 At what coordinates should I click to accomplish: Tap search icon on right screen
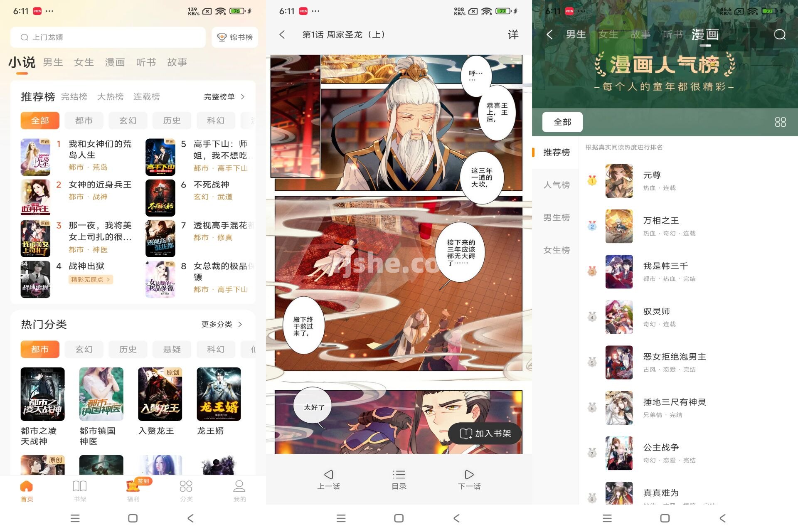[779, 33]
